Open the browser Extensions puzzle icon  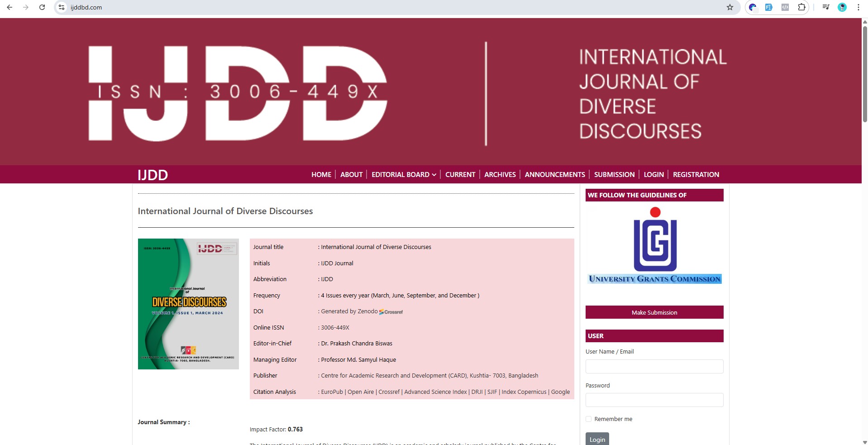tap(801, 7)
